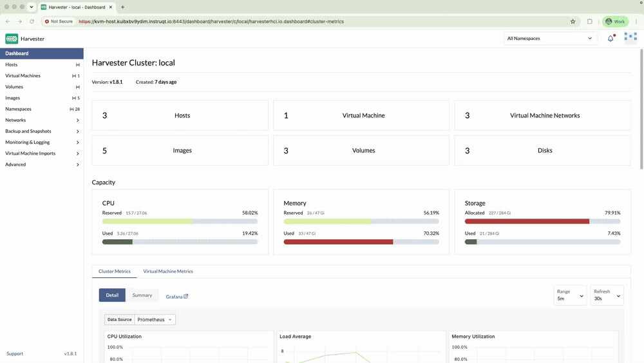
Task: Open the Images summary card
Action: (x=180, y=150)
